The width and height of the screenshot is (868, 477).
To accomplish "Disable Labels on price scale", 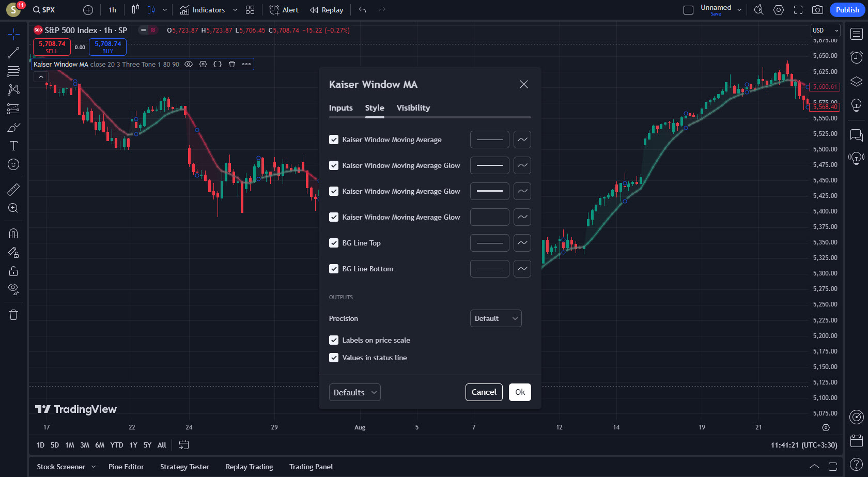I will click(334, 340).
